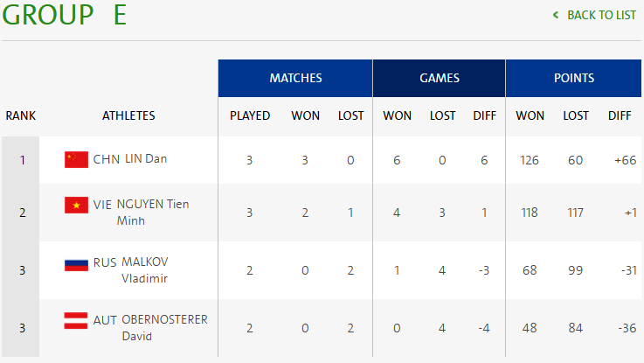
Task: Click the China flag icon
Action: 77,159
